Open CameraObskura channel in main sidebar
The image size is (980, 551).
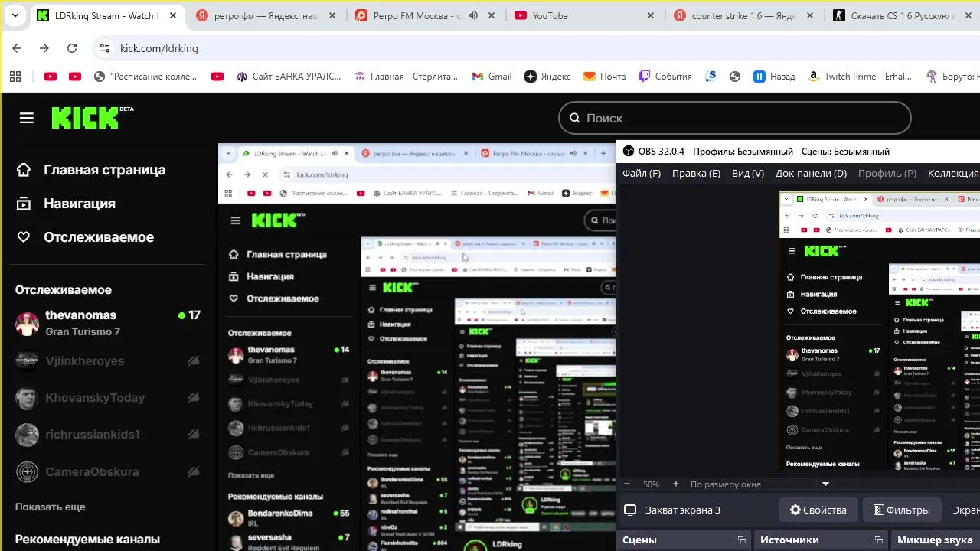tap(107, 471)
